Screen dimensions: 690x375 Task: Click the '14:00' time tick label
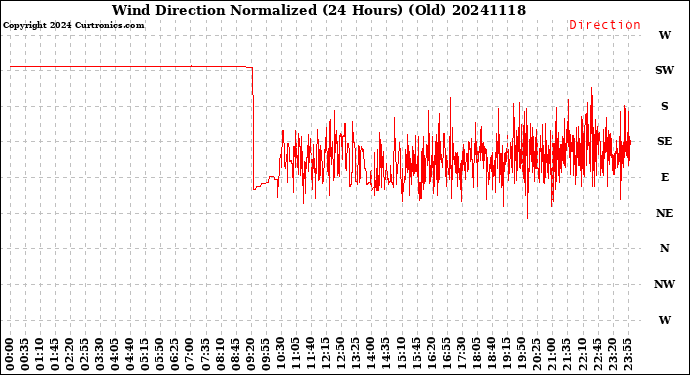coord(371,355)
